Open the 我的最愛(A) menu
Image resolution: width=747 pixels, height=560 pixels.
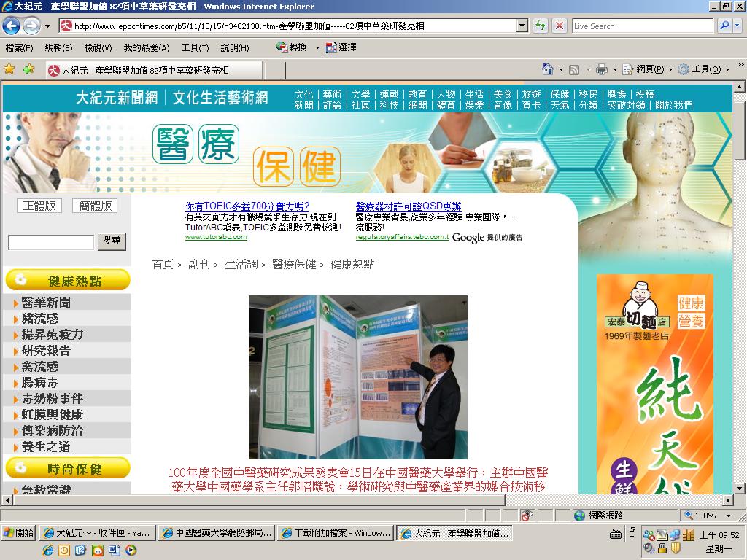pos(147,47)
